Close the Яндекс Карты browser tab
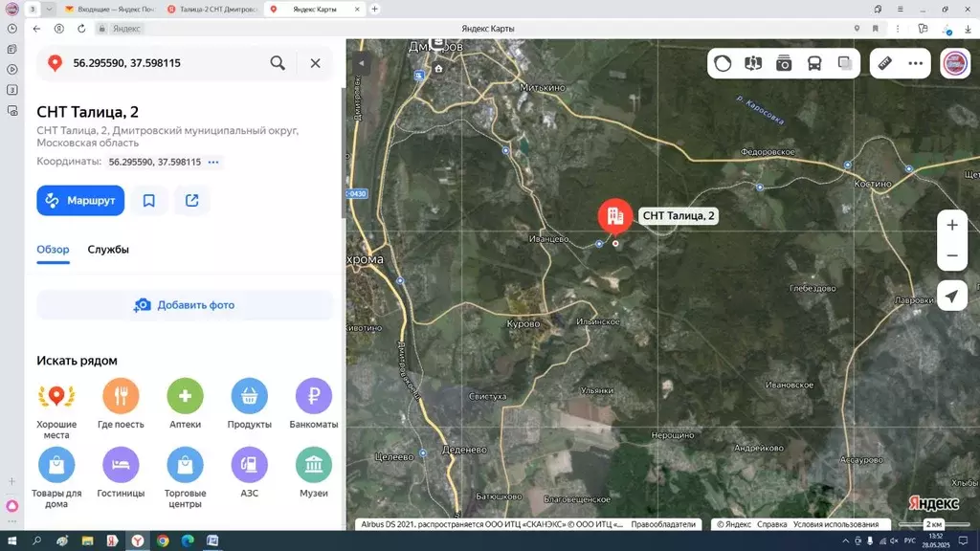The height and width of the screenshot is (551, 980). [357, 10]
